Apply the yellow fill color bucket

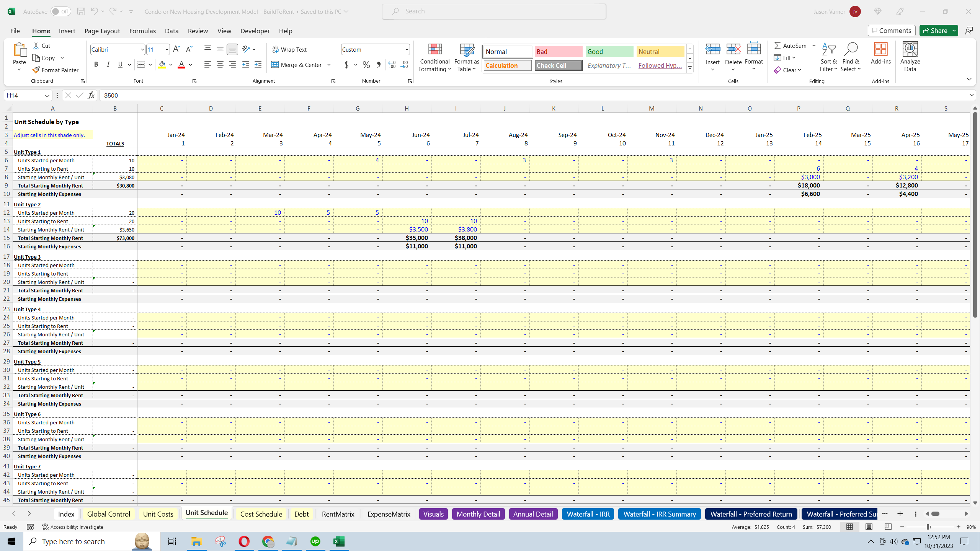click(x=162, y=65)
